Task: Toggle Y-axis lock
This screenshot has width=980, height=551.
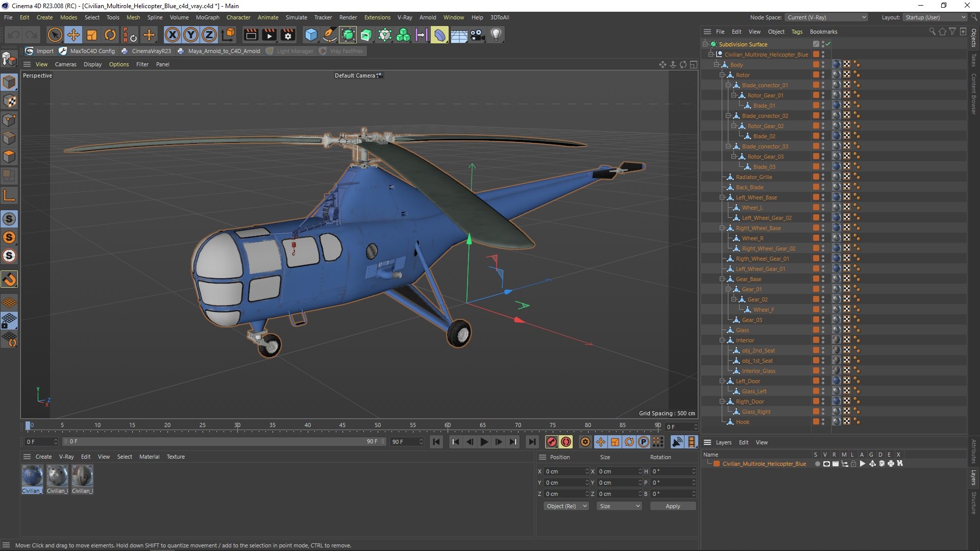Action: coord(191,35)
